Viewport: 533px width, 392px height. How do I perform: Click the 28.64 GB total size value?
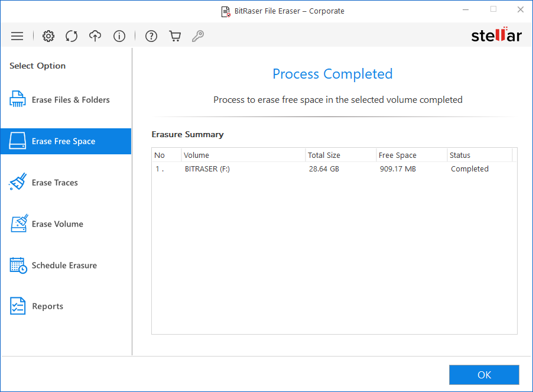[x=324, y=169]
